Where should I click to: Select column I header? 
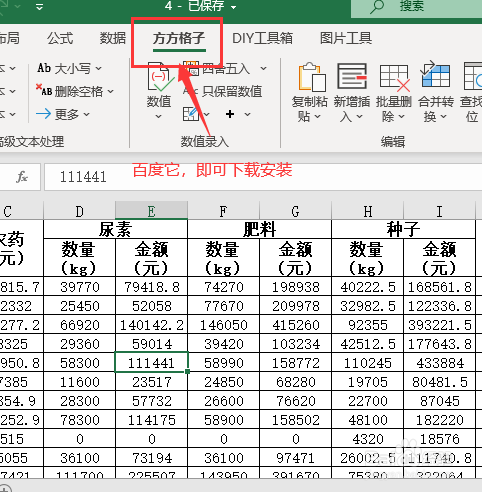click(439, 212)
